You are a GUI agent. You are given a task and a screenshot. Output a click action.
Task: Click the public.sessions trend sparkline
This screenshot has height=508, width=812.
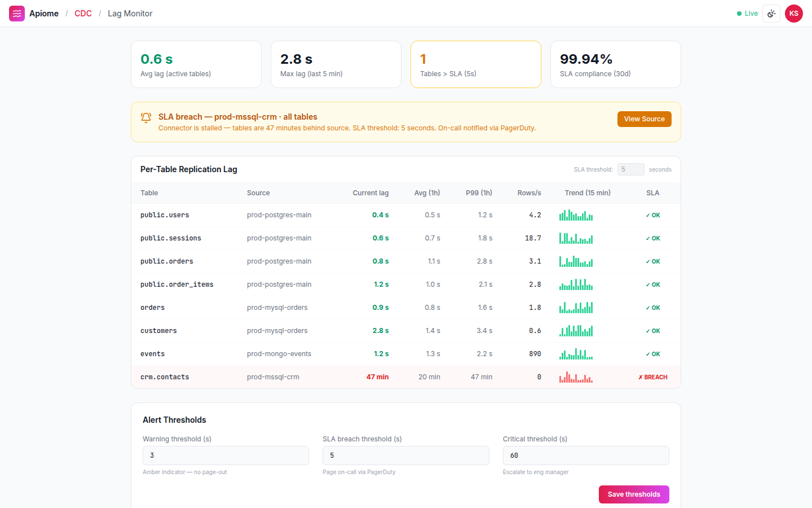tap(576, 238)
